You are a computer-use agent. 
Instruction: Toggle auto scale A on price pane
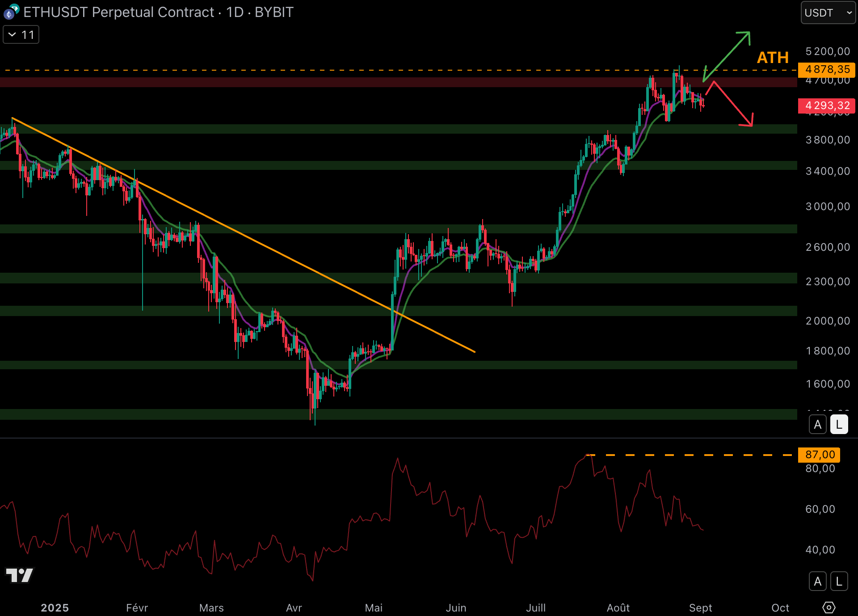(817, 424)
